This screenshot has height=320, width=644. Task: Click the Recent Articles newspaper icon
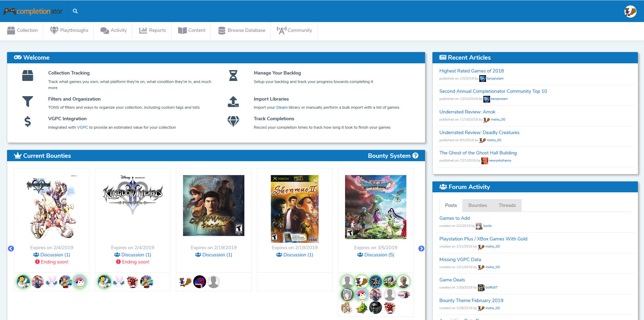(443, 58)
